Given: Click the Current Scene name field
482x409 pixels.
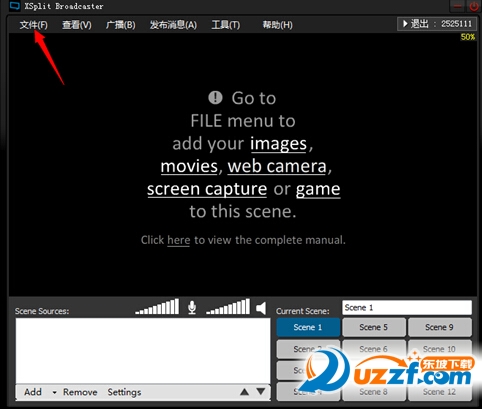Looking at the screenshot, I should pos(407,307).
